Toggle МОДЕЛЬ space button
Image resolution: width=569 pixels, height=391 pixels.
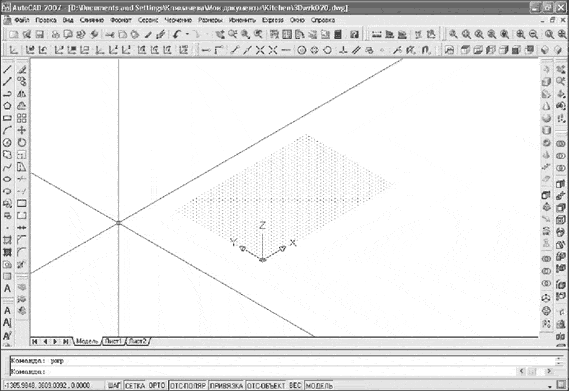click(319, 385)
